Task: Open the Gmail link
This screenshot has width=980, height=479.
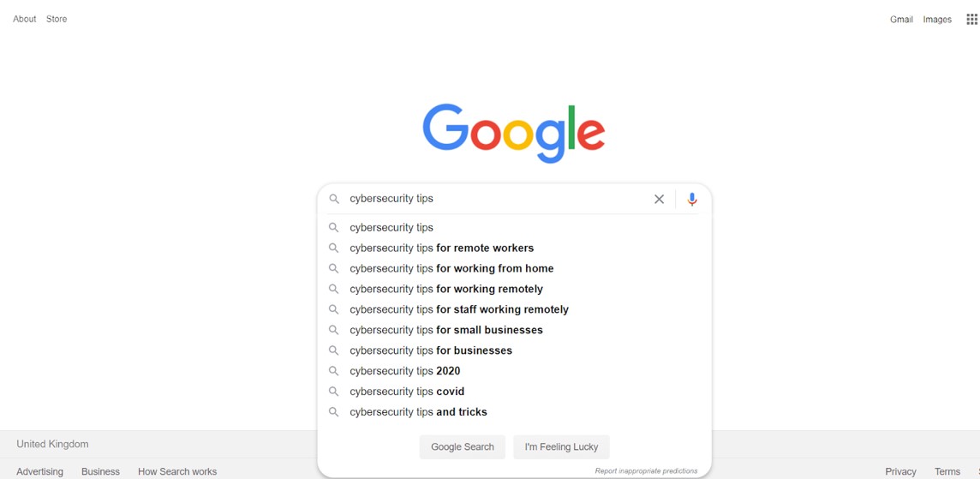Action: [901, 20]
